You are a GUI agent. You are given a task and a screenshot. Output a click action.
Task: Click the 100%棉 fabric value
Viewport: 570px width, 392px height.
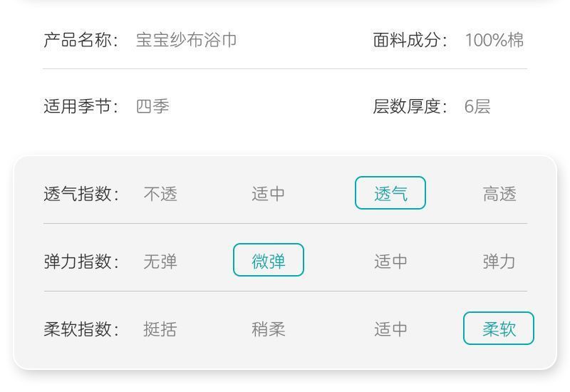(494, 40)
